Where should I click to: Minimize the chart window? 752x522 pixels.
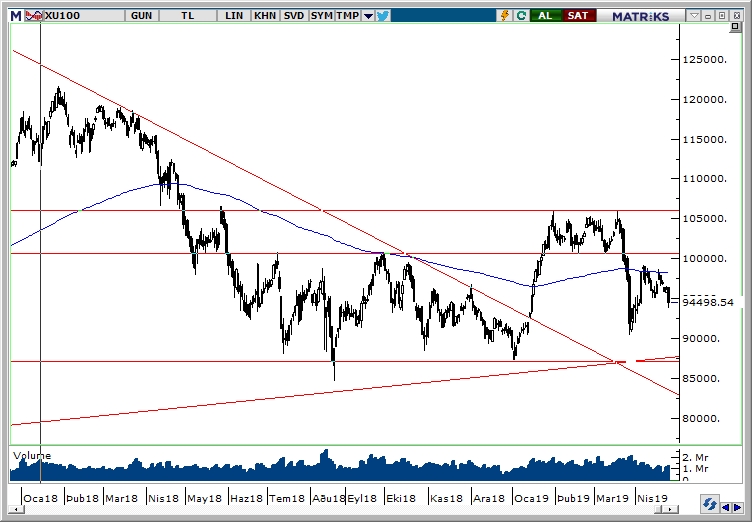pos(707,16)
